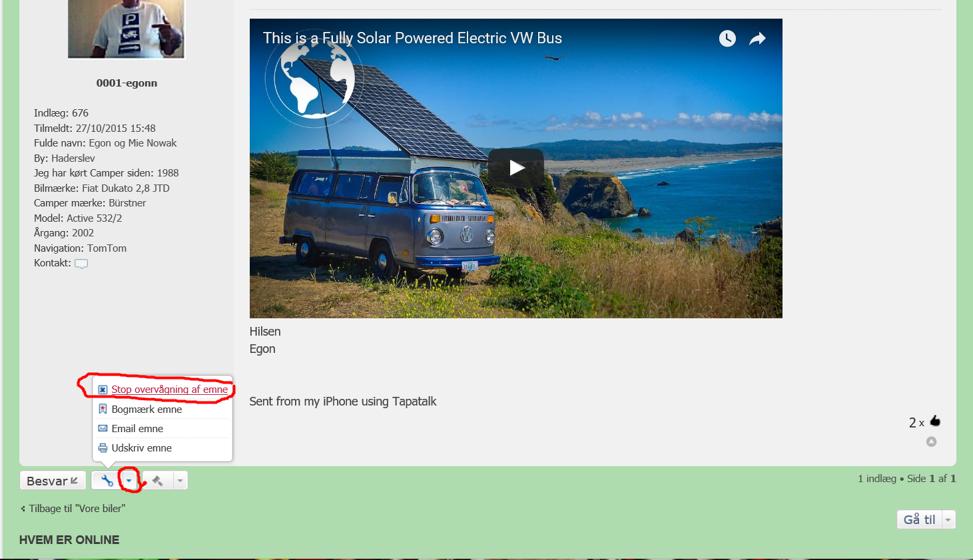Click the video Share arrow icon
Screen dimensions: 973x560
757,39
